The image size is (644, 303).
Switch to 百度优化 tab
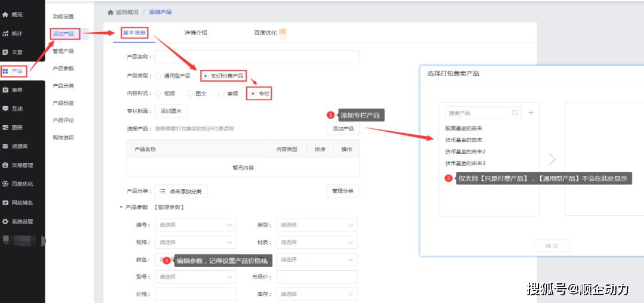click(265, 33)
